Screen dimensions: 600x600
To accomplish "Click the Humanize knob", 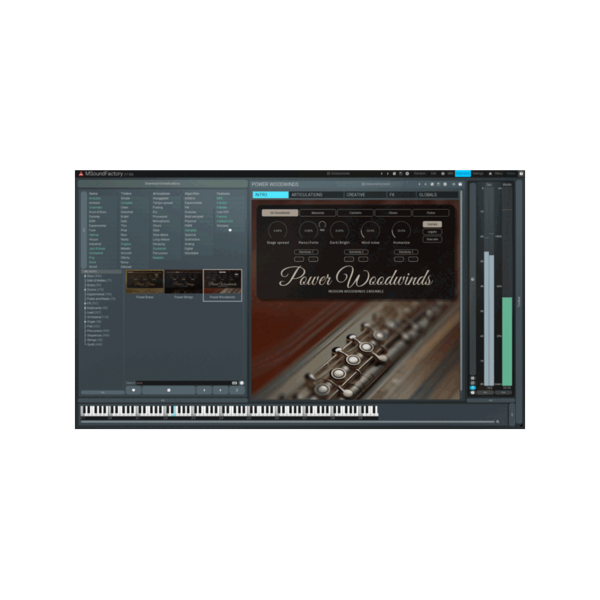I will tap(401, 231).
